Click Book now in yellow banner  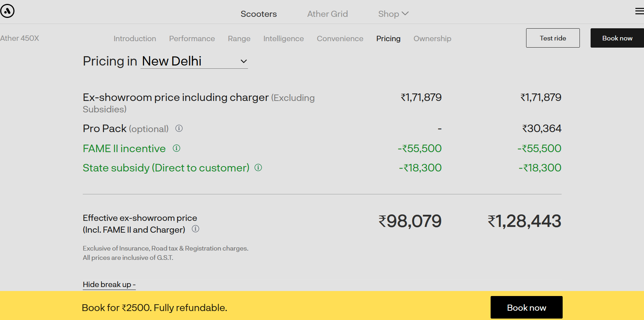pos(526,307)
